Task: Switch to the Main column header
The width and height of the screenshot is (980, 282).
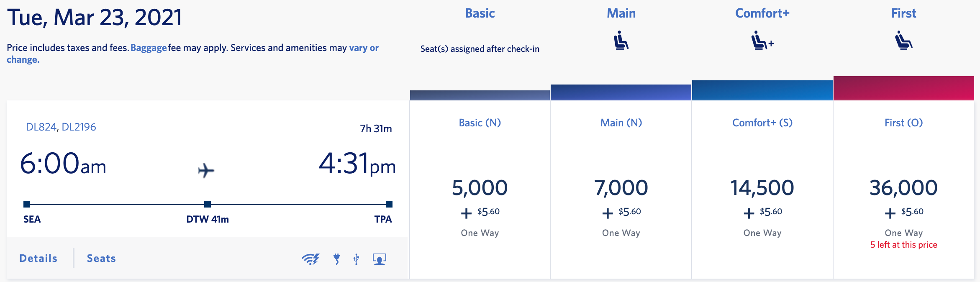Action: tap(621, 13)
